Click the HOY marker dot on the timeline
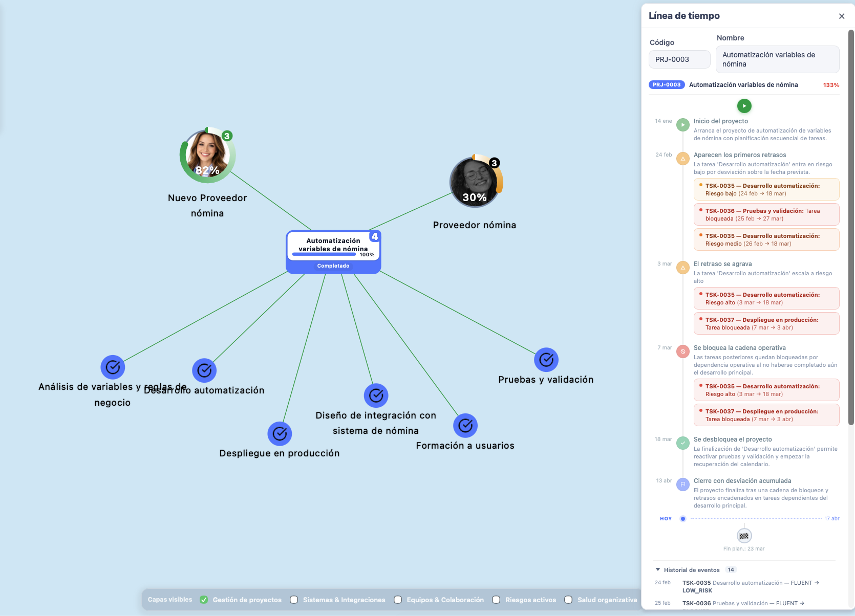The width and height of the screenshot is (855, 616). [x=682, y=518]
